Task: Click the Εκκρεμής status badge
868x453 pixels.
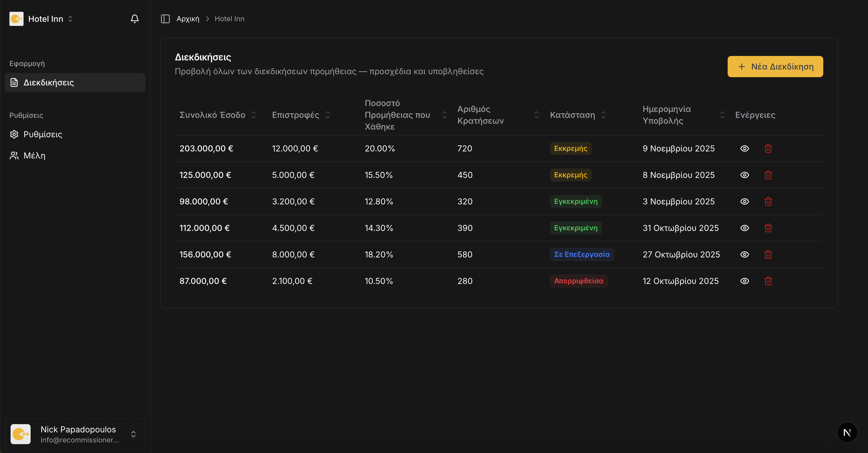Action: (x=570, y=148)
